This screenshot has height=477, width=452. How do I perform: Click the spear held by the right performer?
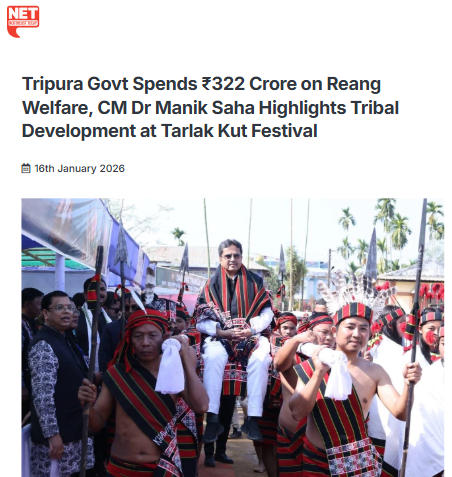pyautogui.click(x=414, y=337)
